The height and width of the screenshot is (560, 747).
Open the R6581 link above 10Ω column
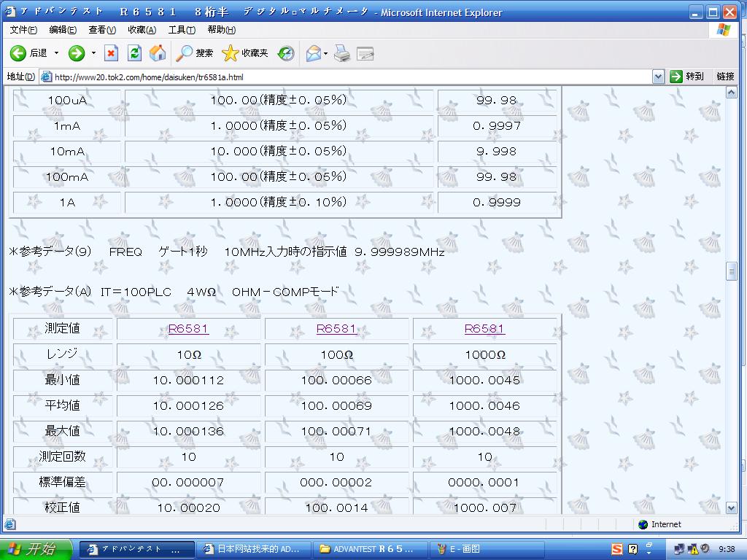pyautogui.click(x=189, y=329)
